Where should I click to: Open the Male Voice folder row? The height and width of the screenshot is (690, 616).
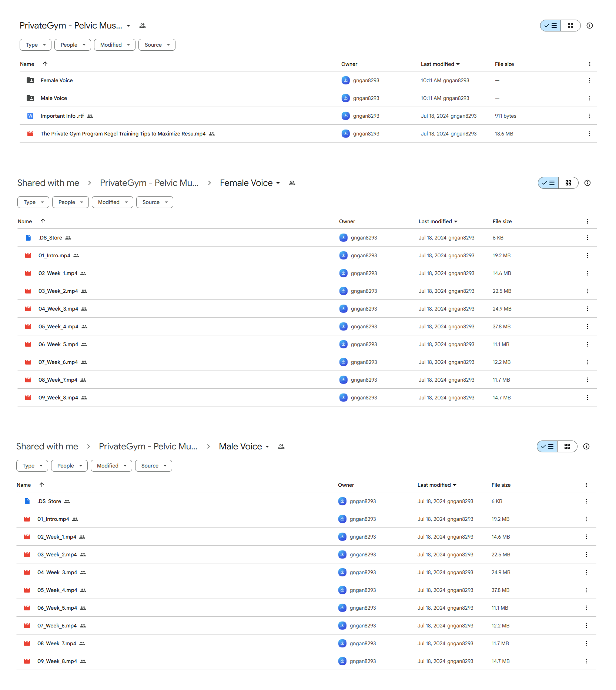coord(308,98)
